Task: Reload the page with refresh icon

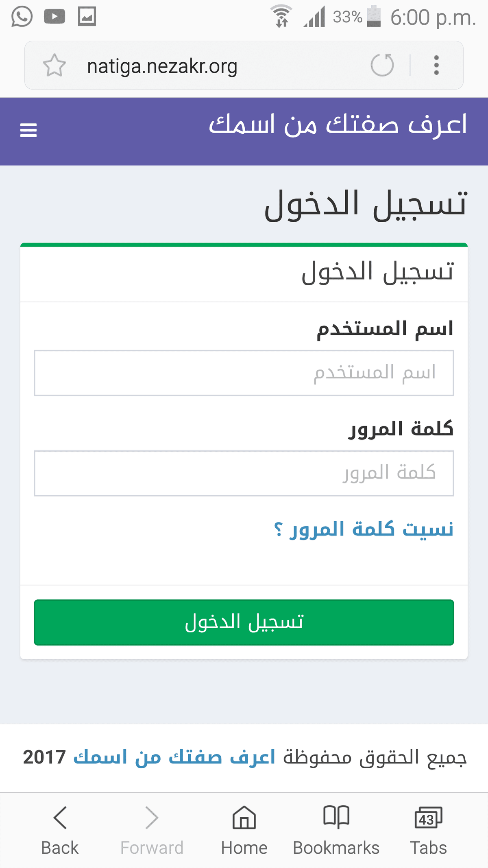Action: (382, 65)
